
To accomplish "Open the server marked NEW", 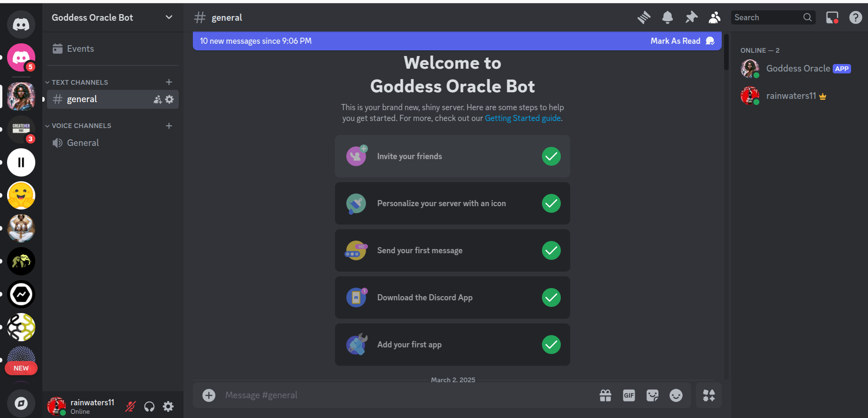I will coord(21,361).
